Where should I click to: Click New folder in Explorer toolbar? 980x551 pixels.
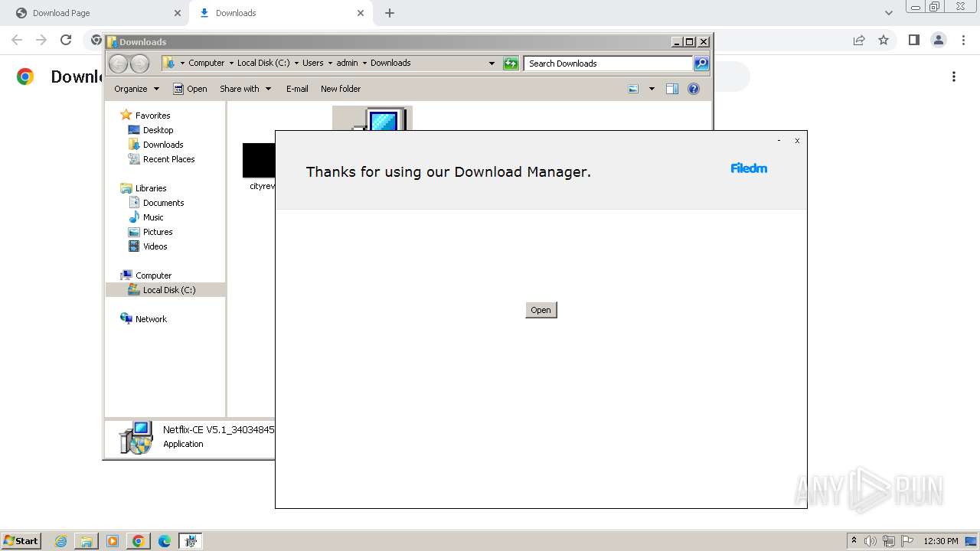tap(341, 89)
